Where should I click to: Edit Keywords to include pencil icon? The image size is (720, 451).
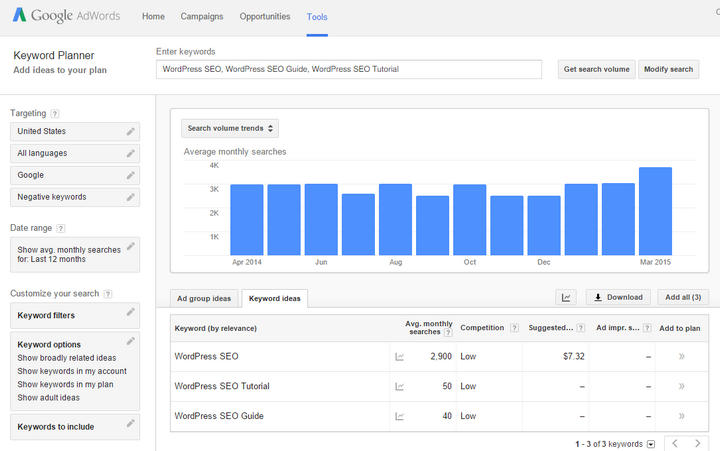click(130, 423)
